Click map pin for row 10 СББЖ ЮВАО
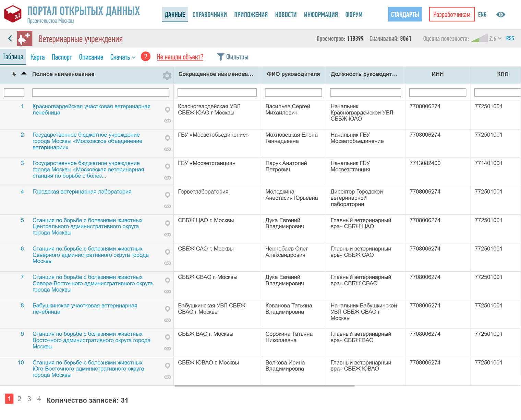Screen dimensions: 521x420 168,366
